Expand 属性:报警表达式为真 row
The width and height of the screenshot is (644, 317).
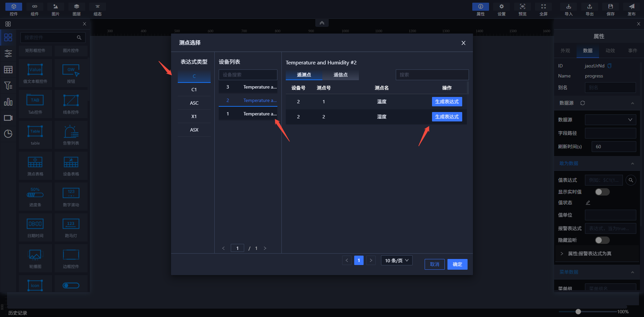click(x=597, y=254)
